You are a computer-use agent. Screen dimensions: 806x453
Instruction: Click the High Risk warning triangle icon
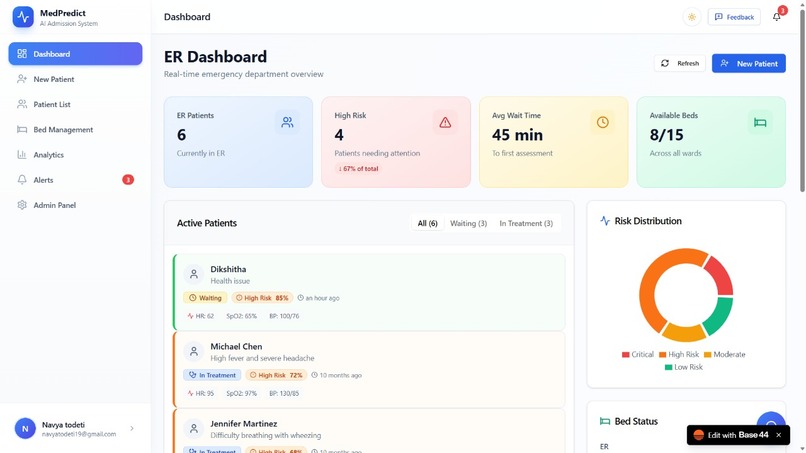[x=445, y=122]
